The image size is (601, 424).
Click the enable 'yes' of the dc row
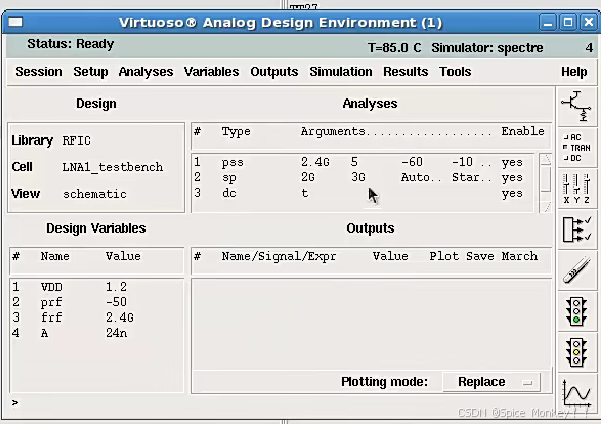click(x=512, y=194)
